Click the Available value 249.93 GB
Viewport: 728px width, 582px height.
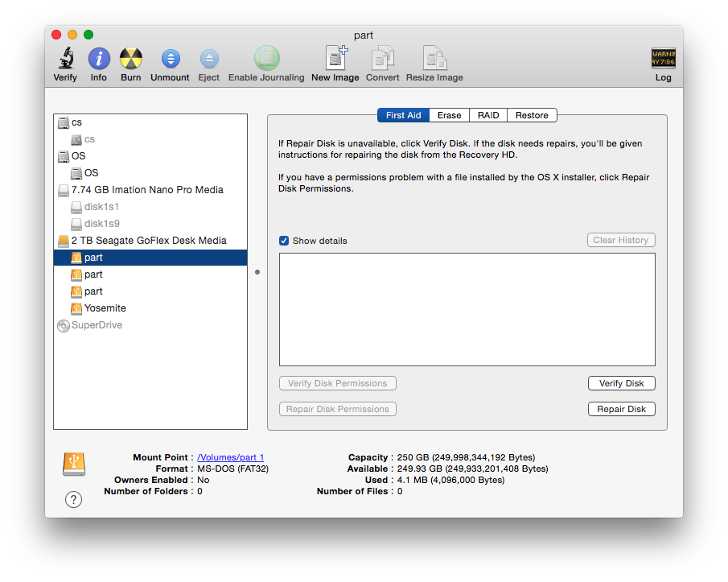tap(473, 468)
